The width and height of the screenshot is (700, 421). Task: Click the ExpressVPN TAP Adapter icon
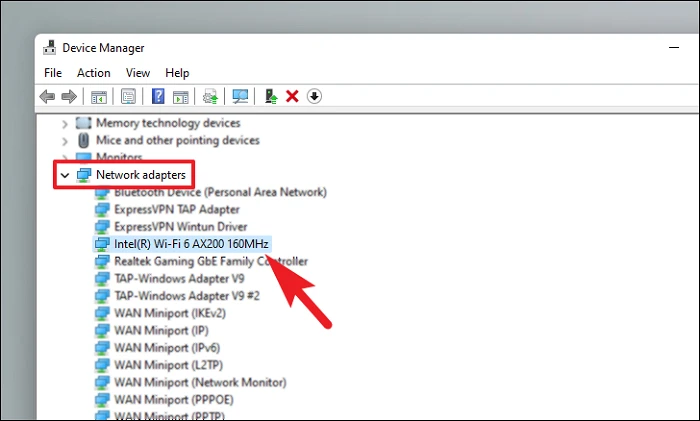(x=102, y=210)
